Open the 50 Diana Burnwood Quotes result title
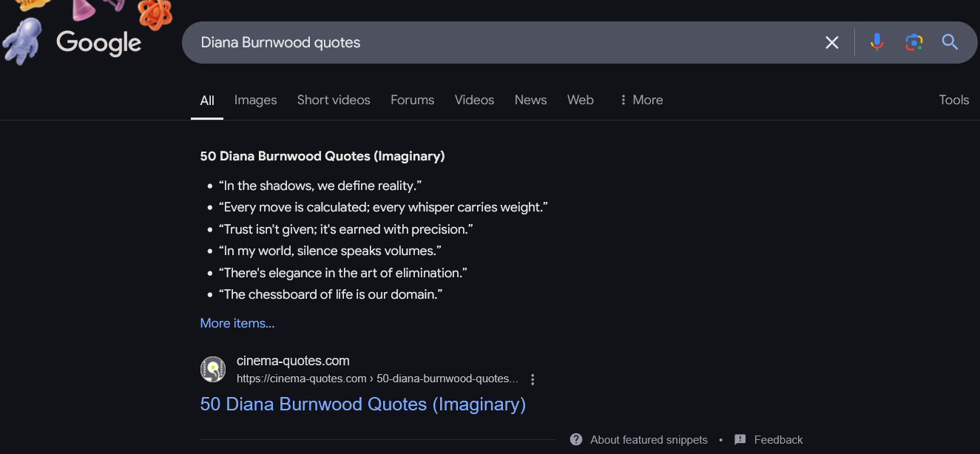980x454 pixels. (362, 404)
